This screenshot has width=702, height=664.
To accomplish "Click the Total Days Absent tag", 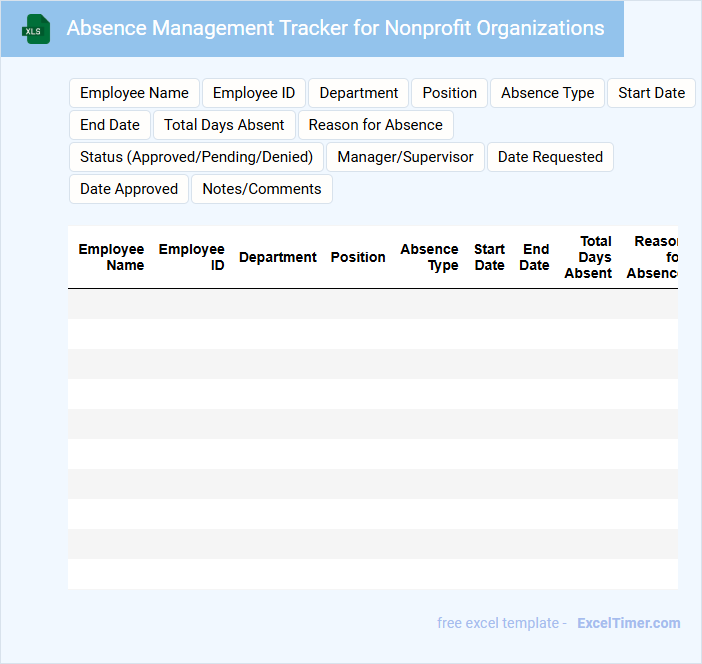I will tap(224, 125).
